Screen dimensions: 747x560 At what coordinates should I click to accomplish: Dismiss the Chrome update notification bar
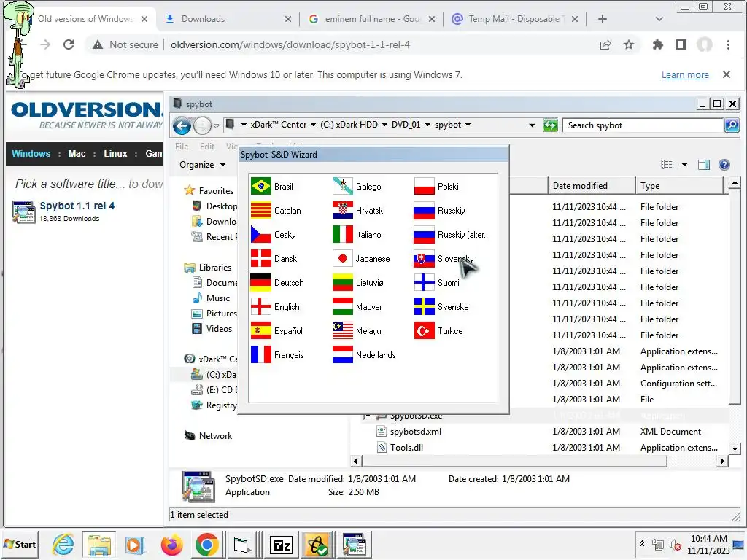726,75
